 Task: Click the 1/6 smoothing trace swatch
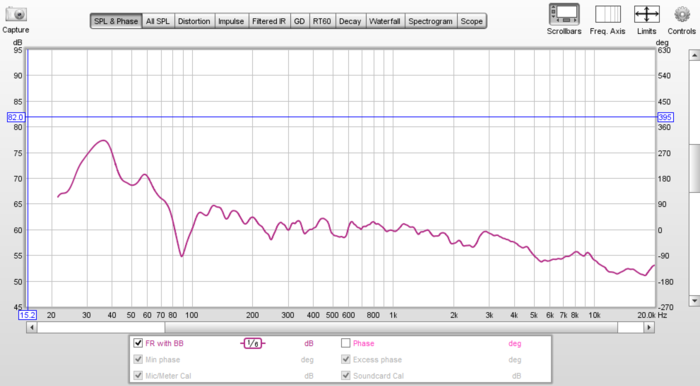[253, 343]
